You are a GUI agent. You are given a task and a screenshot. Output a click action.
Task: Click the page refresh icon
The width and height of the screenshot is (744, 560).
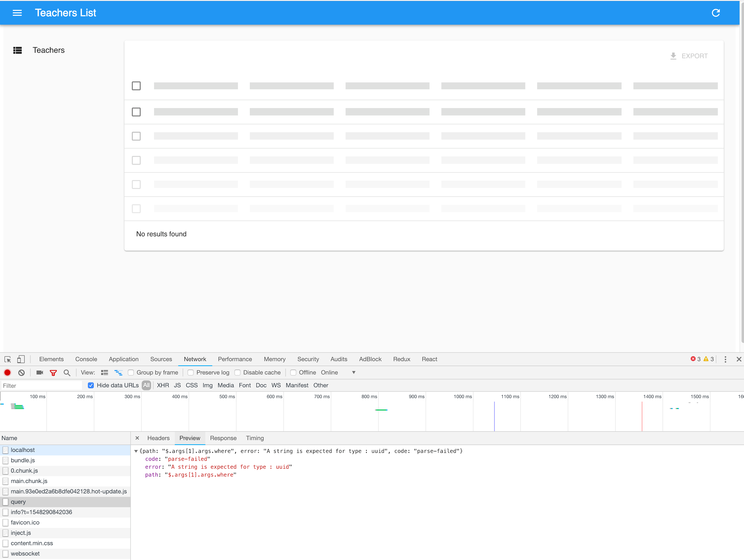(716, 13)
